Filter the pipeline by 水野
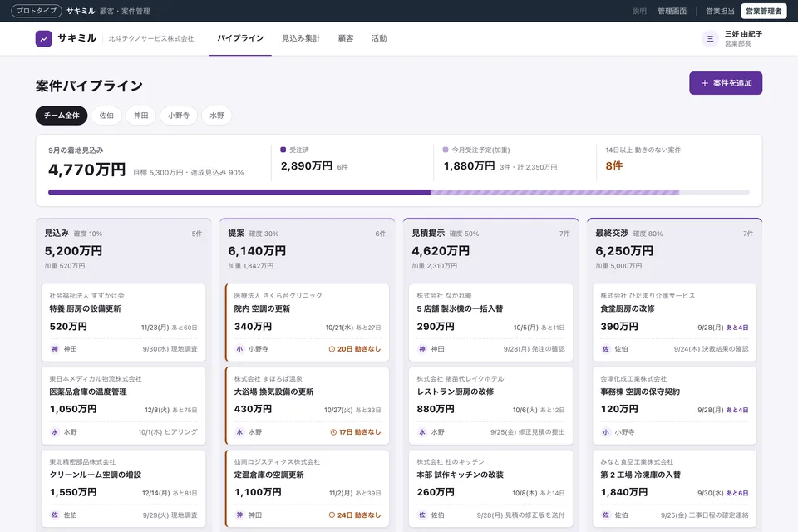Image resolution: width=798 pixels, height=532 pixels. pyautogui.click(x=217, y=116)
